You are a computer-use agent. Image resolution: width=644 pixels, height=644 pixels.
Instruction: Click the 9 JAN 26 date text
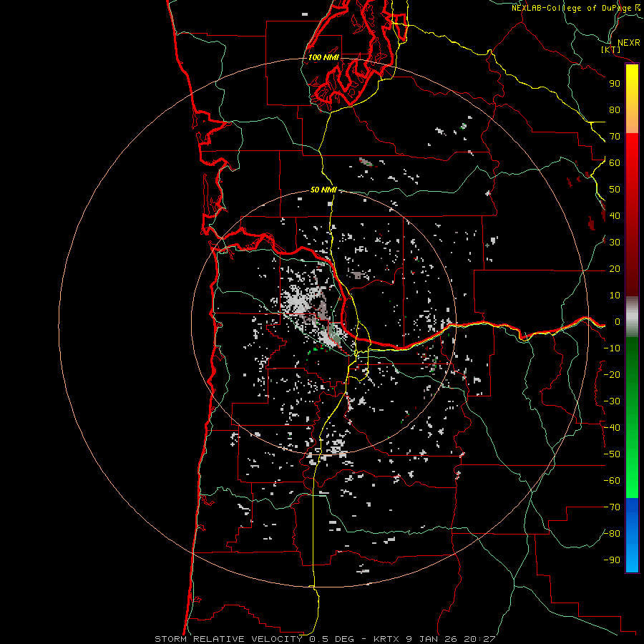pyautogui.click(x=432, y=639)
